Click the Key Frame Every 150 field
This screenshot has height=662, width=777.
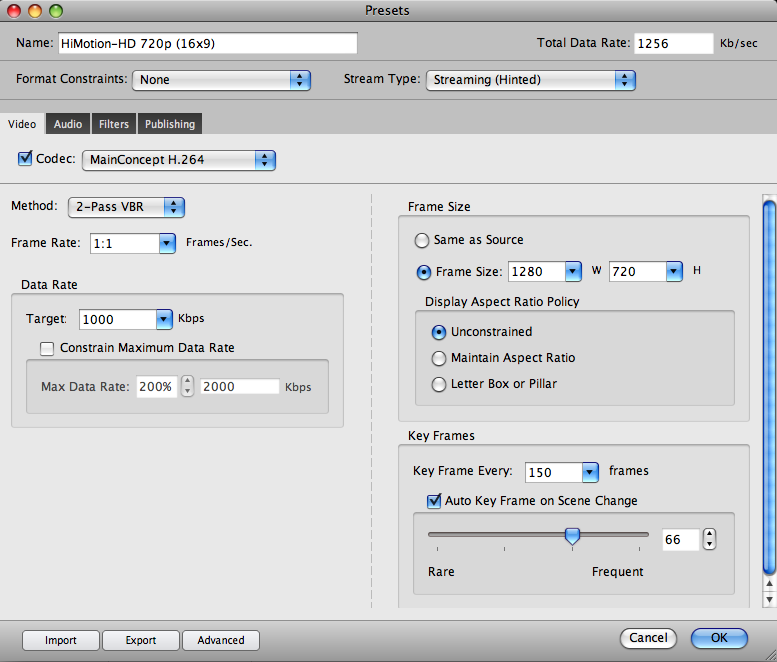coord(554,472)
